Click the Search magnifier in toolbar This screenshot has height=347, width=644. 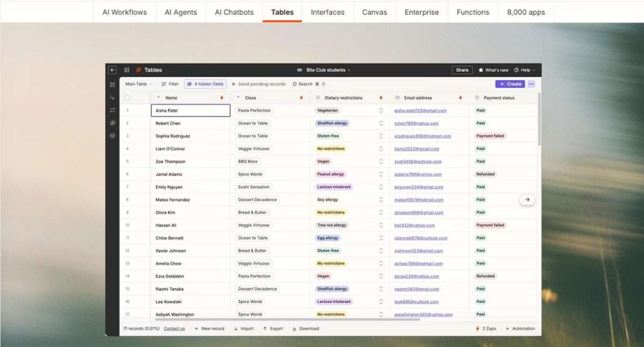click(294, 84)
